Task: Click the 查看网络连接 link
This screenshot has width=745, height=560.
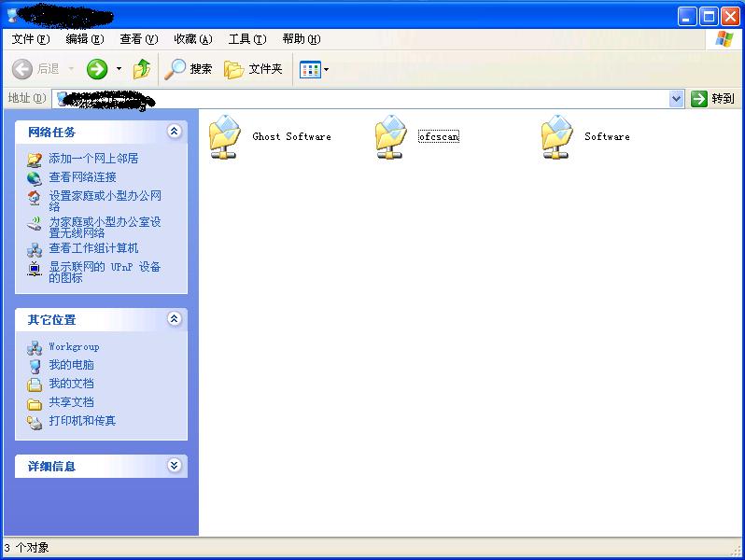Action: tap(83, 177)
